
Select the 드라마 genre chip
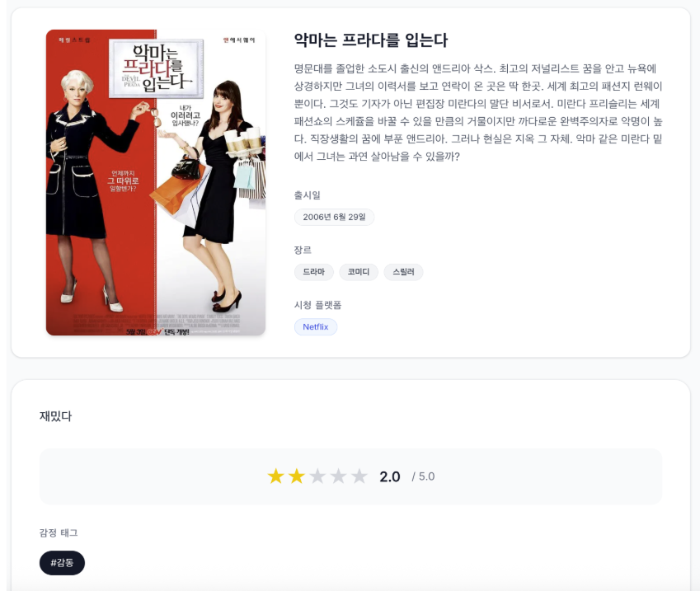point(314,272)
